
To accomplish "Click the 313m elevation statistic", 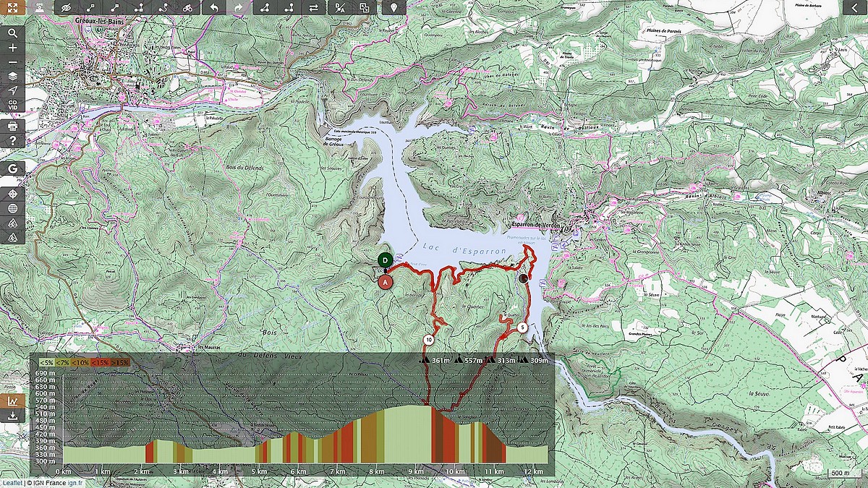I will tap(506, 360).
